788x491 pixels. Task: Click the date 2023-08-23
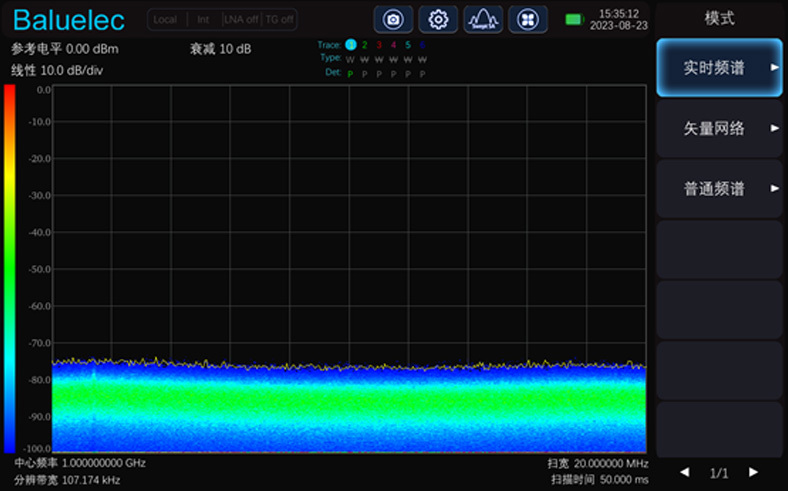click(x=619, y=26)
